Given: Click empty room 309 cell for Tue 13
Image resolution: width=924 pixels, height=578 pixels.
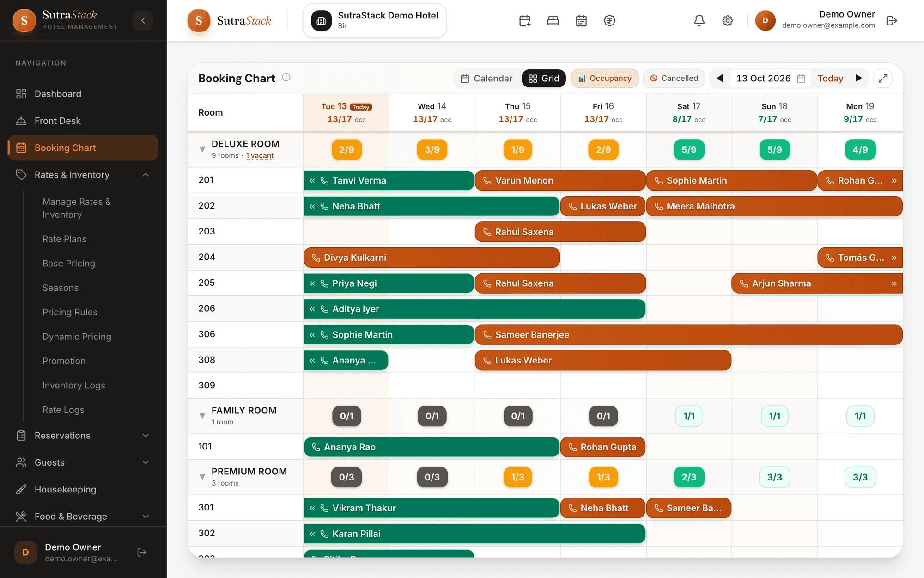Looking at the screenshot, I should tap(346, 386).
